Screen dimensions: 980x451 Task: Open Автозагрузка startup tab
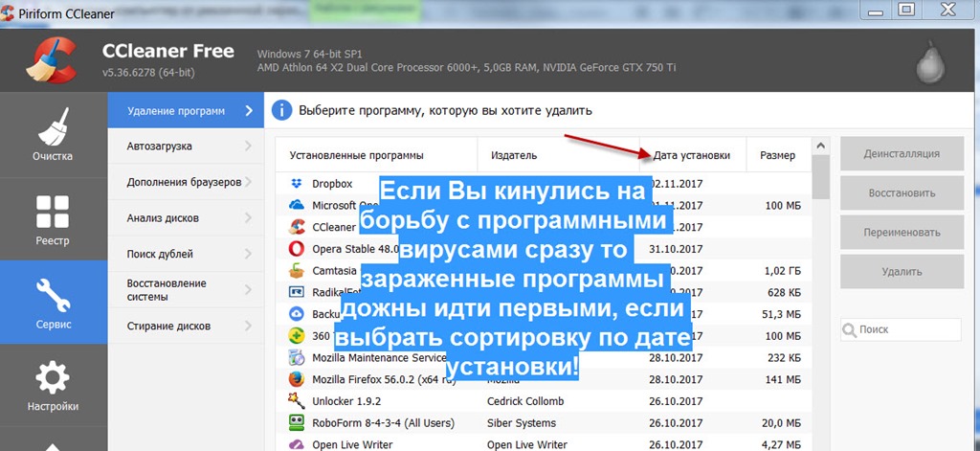[x=186, y=147]
